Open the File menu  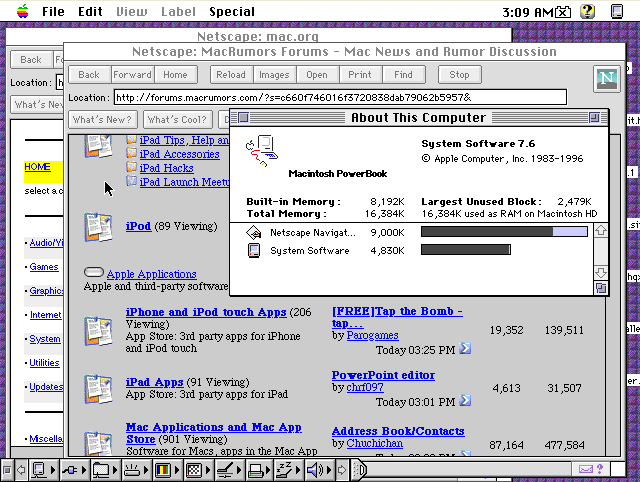point(53,11)
